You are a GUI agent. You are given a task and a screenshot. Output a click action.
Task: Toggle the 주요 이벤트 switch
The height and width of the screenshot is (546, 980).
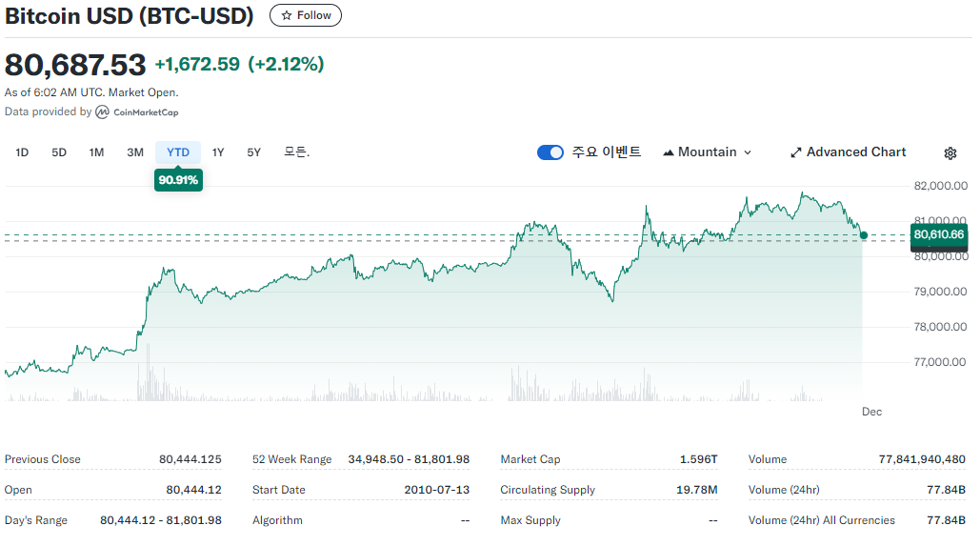pyautogui.click(x=550, y=152)
